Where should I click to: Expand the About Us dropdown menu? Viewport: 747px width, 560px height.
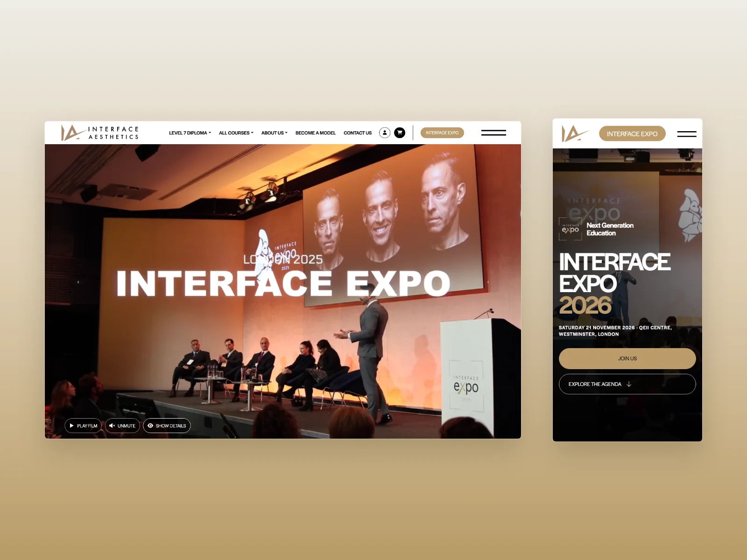275,133
